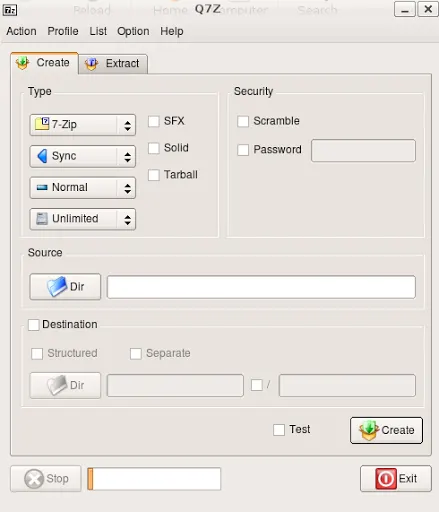Click the Stop button label
This screenshot has height=512, width=439.
pos(57,479)
